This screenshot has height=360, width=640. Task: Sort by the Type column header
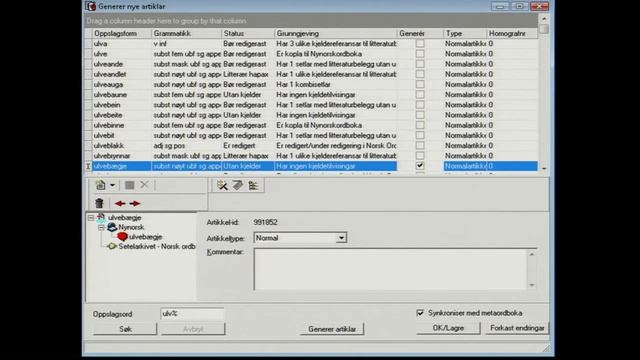(x=465, y=33)
